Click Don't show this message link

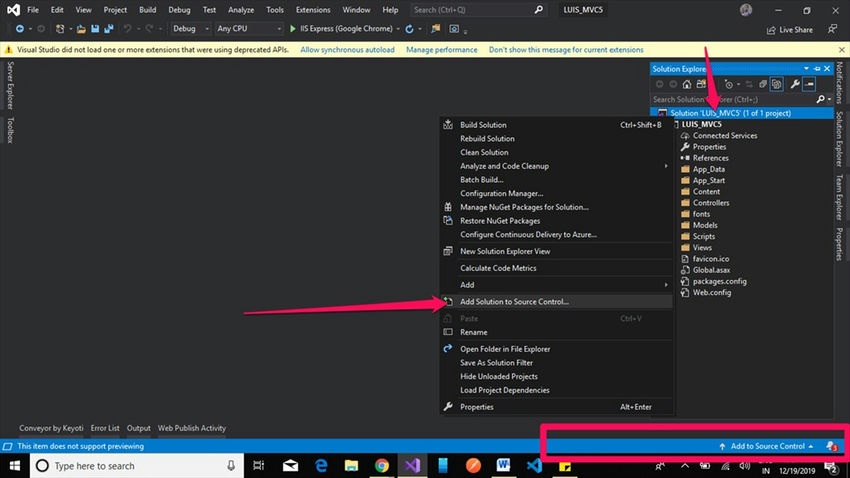point(566,50)
